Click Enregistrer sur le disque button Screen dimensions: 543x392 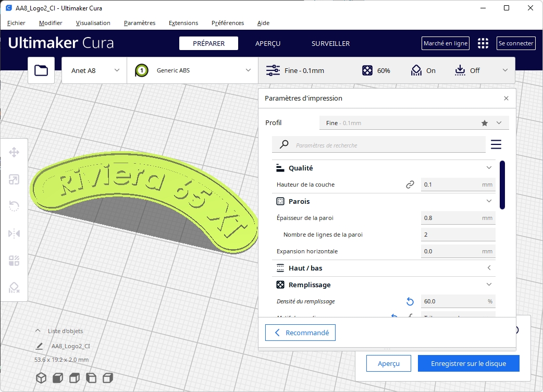pos(468,364)
